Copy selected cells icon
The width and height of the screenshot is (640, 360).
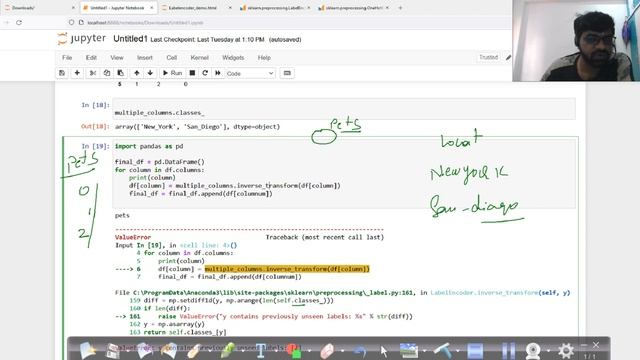(107, 73)
